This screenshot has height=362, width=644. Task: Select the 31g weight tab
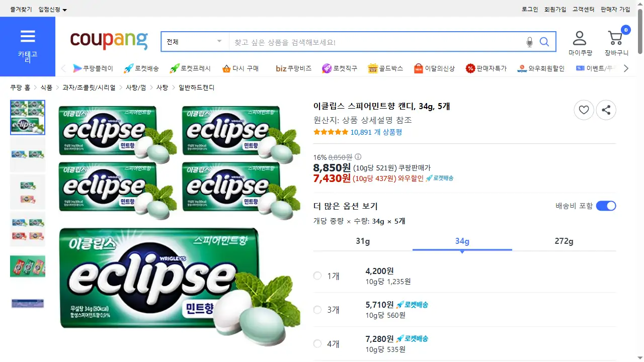pos(363,241)
